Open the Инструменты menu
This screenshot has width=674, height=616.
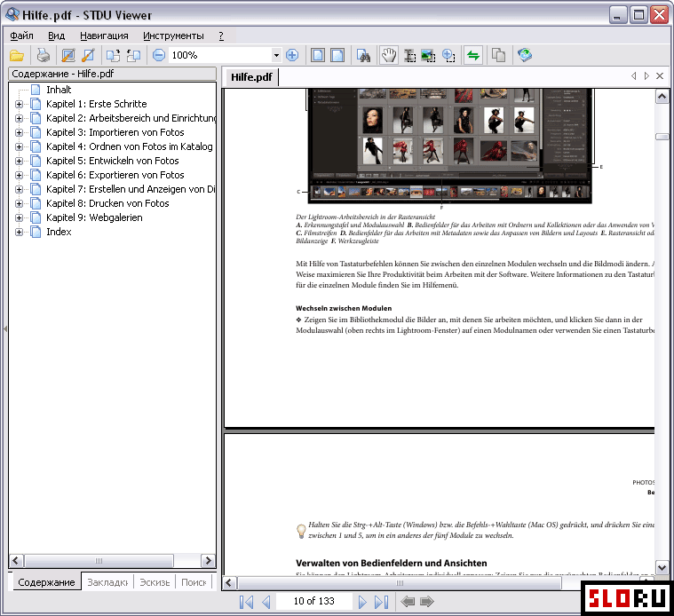point(173,36)
